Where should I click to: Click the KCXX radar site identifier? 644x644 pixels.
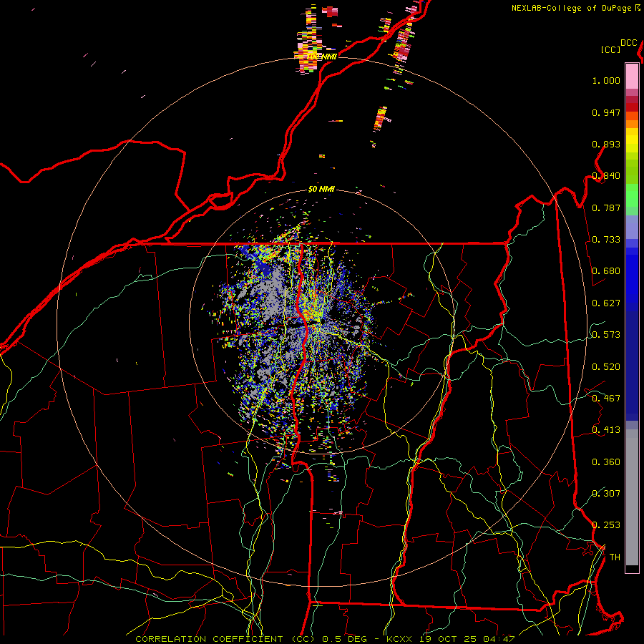point(399,639)
